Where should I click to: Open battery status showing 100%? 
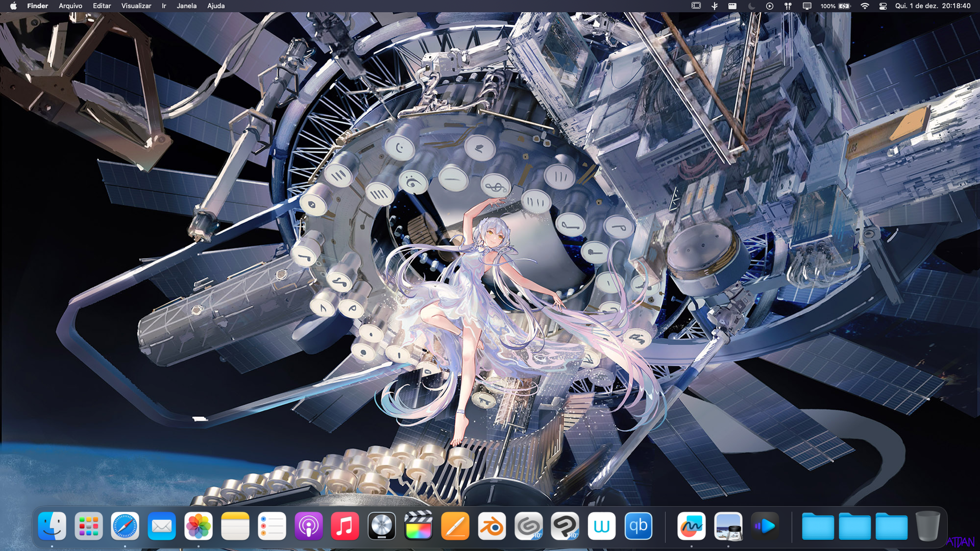836,6
